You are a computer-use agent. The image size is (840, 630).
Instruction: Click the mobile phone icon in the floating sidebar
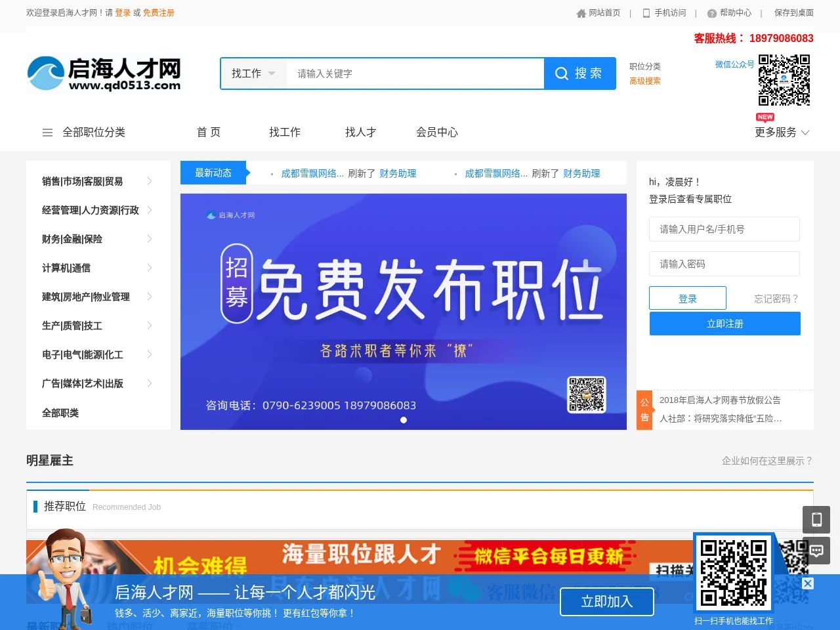(x=816, y=520)
